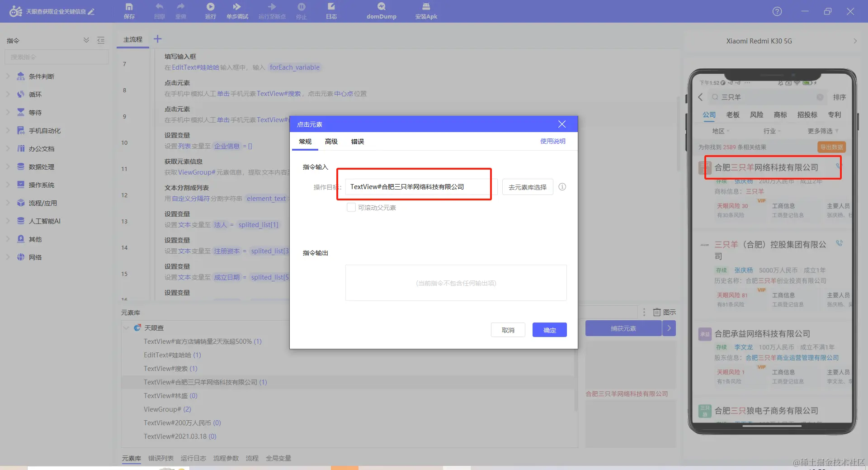Select the 主流程 flow tab
868x470 pixels.
click(133, 40)
